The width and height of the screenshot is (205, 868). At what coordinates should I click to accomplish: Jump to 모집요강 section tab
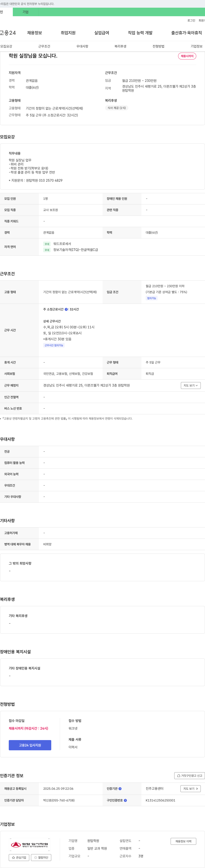point(6,46)
